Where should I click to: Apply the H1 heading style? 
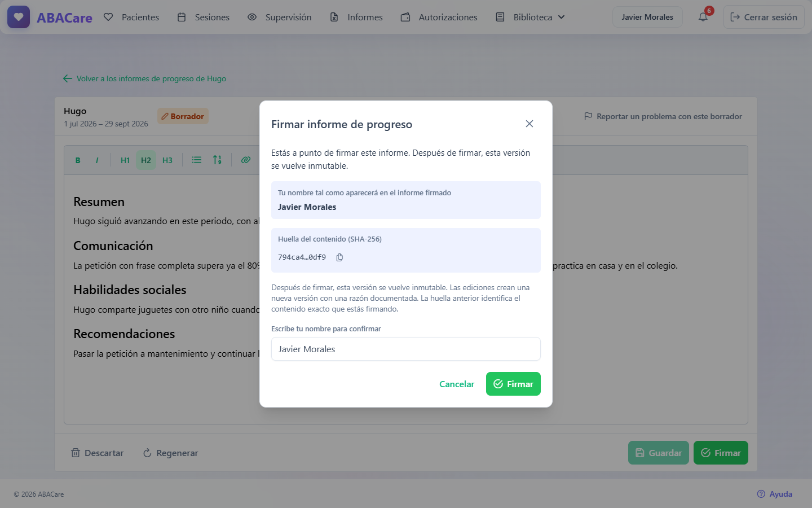point(125,160)
